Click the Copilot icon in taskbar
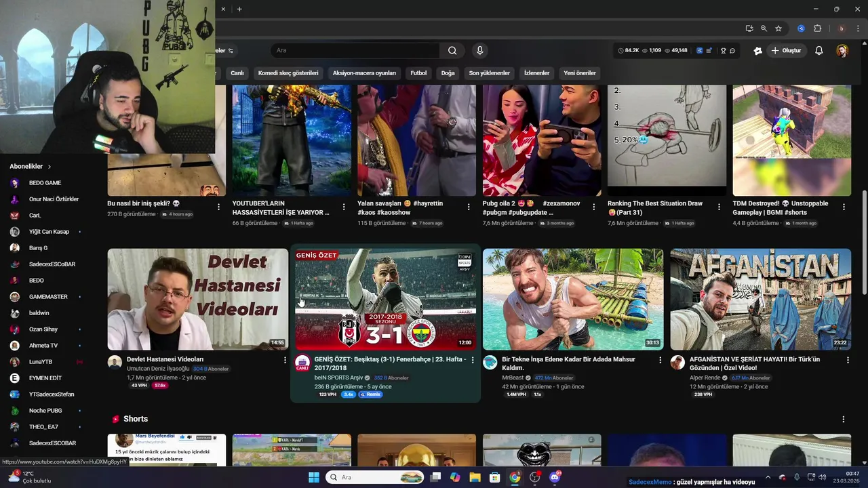This screenshot has width=868, height=488. tap(455, 477)
